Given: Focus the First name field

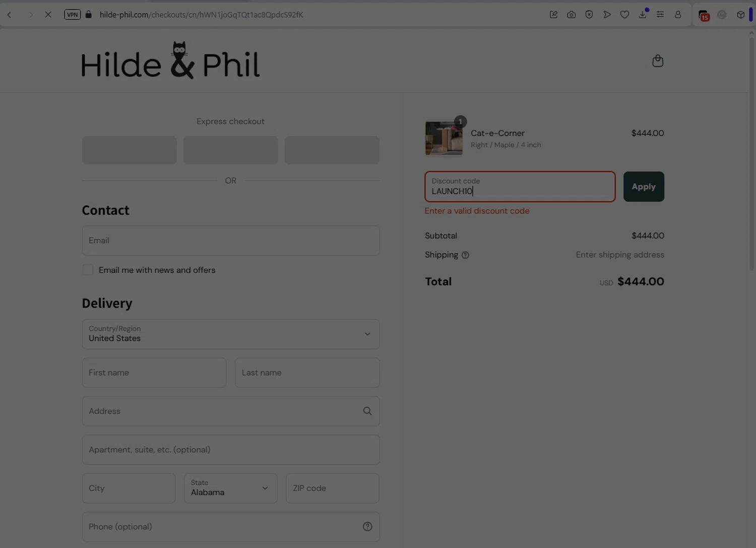Looking at the screenshot, I should [154, 373].
